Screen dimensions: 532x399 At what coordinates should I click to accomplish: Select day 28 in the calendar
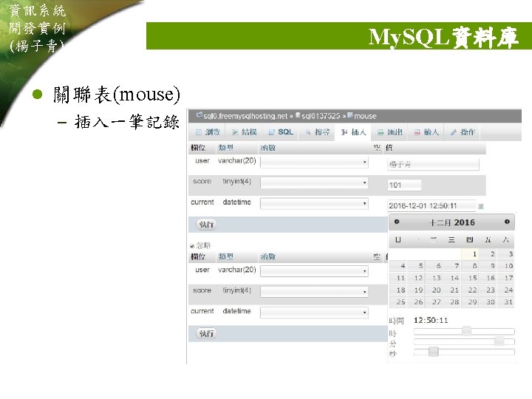click(x=452, y=302)
